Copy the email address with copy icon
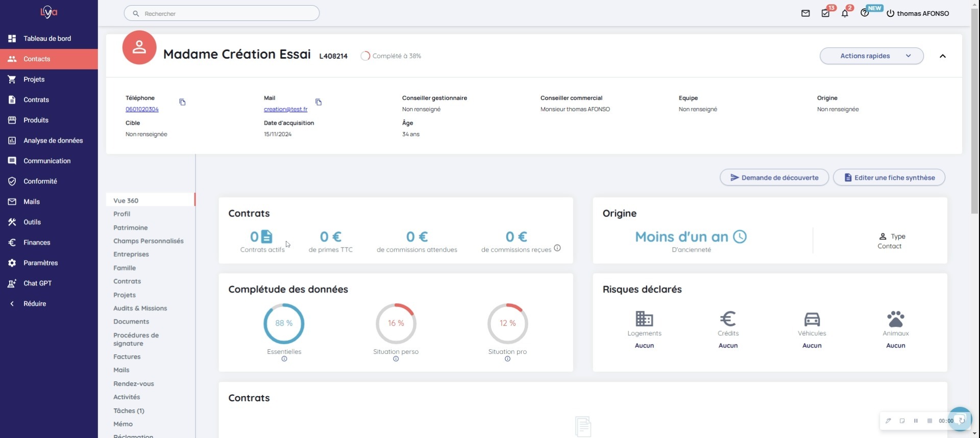The height and width of the screenshot is (438, 980). point(318,102)
